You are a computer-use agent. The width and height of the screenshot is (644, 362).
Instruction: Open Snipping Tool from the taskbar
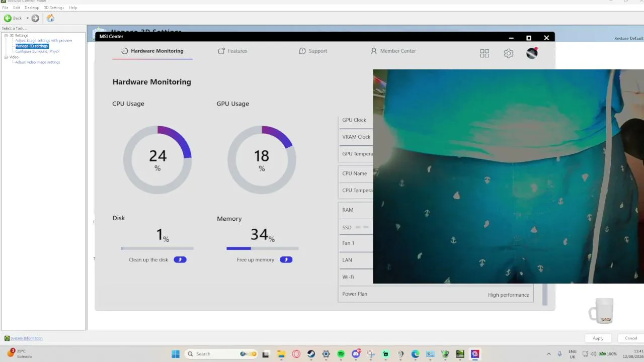(x=371, y=354)
